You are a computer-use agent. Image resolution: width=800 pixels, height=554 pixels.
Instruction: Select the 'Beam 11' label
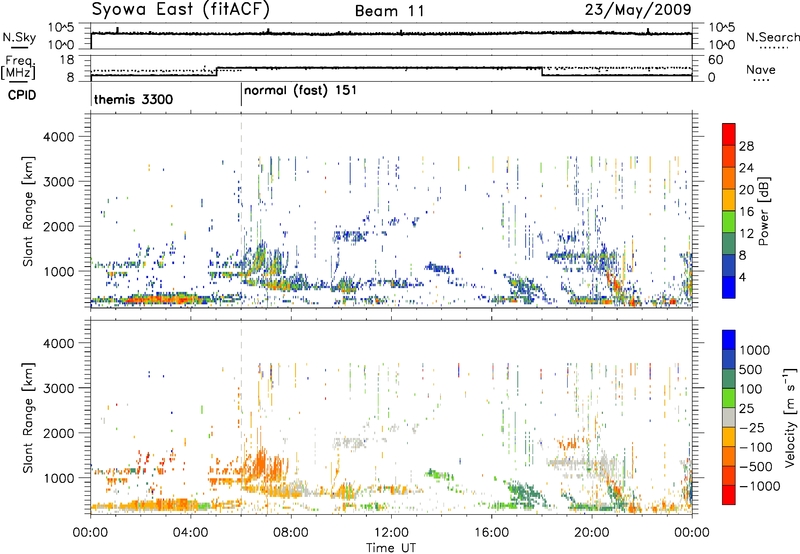click(390, 11)
